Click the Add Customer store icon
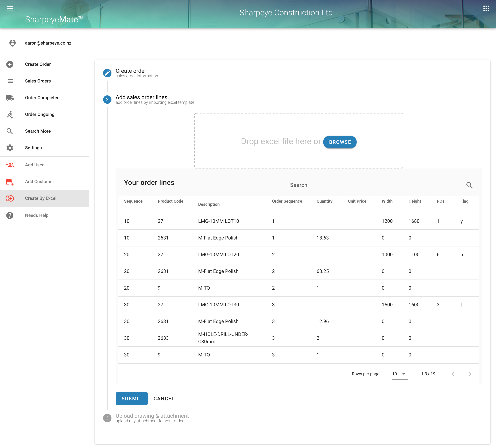 pyautogui.click(x=10, y=182)
